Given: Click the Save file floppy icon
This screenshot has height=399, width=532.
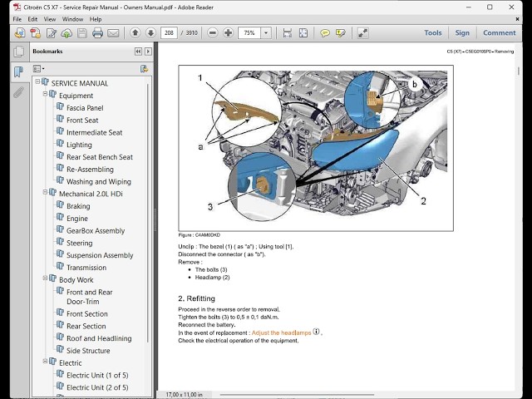Looking at the screenshot, I should click(82, 33).
